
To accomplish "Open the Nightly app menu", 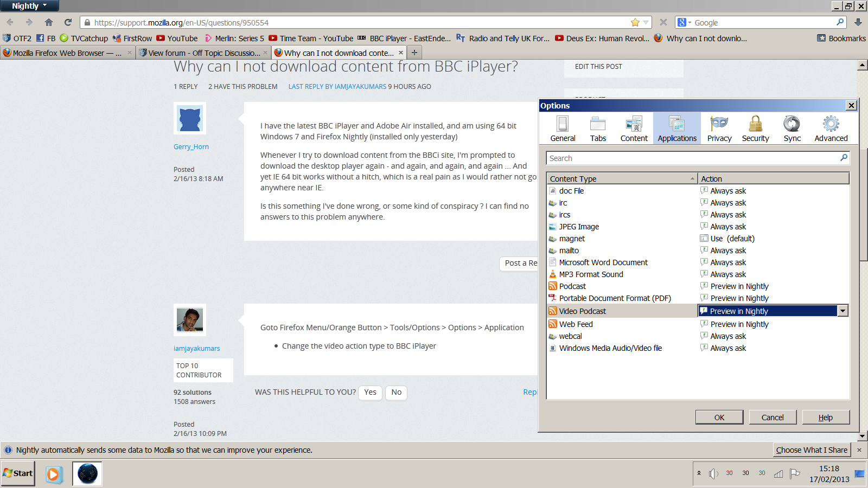I will coord(29,6).
